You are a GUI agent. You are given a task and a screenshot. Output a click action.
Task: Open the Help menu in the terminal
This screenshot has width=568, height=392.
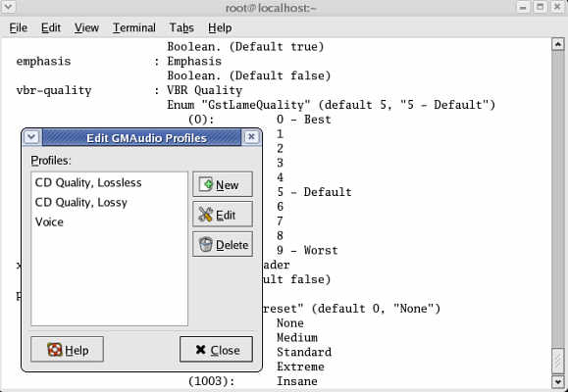tap(220, 27)
